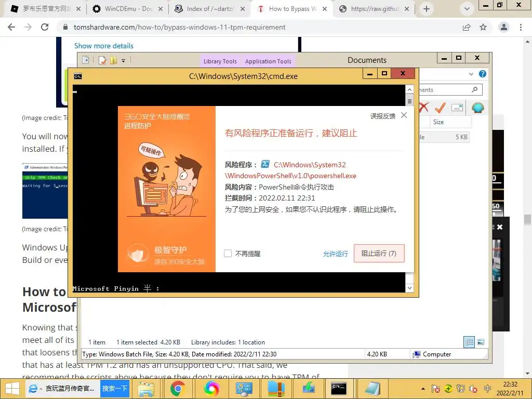Click the 5 KB file size cell
Screen dimensions: 532x399
461,137
